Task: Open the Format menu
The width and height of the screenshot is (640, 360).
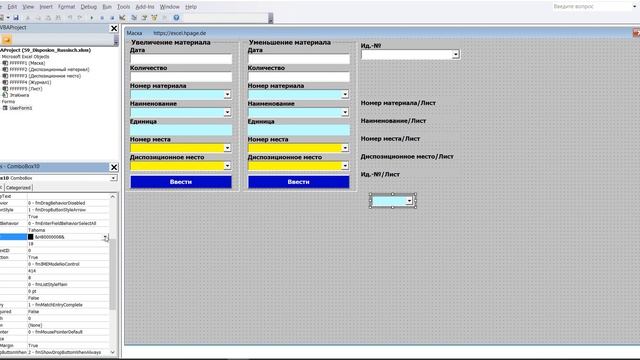Action: click(x=67, y=7)
